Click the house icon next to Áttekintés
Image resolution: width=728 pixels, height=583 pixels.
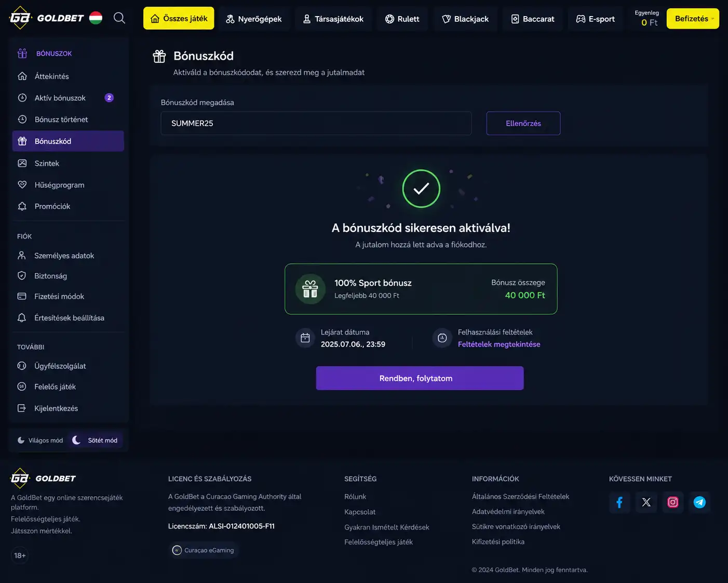click(x=22, y=76)
